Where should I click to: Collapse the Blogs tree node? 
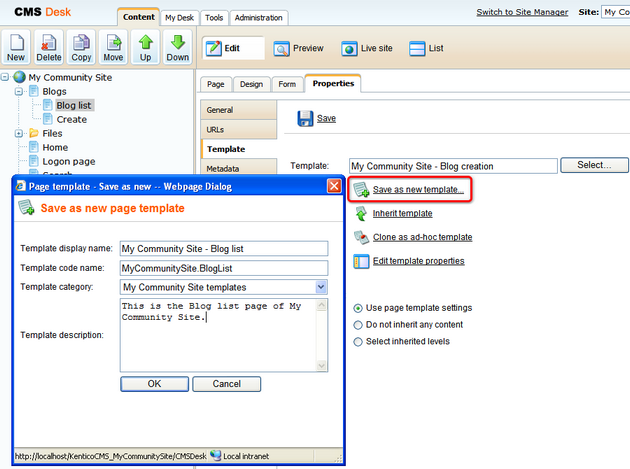tap(18, 91)
